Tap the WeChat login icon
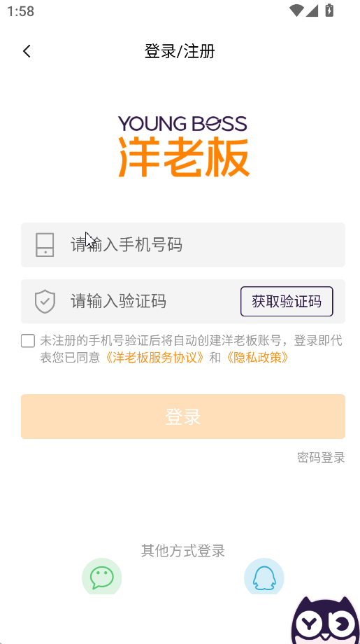Screen dimensions: 360x644 101,576
